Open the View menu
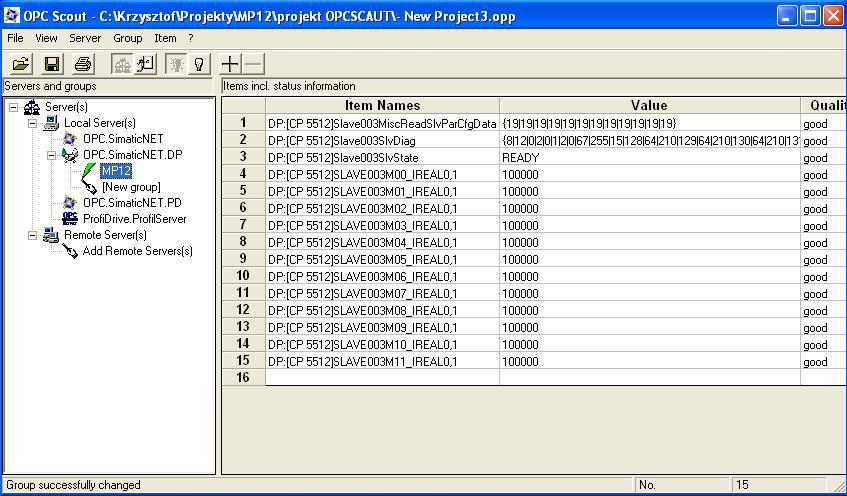This screenshot has width=847, height=496. tap(46, 38)
